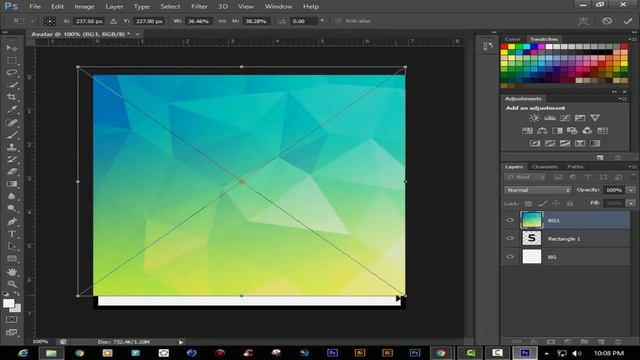Select the Move tool
The width and height of the screenshot is (640, 360).
click(x=12, y=48)
